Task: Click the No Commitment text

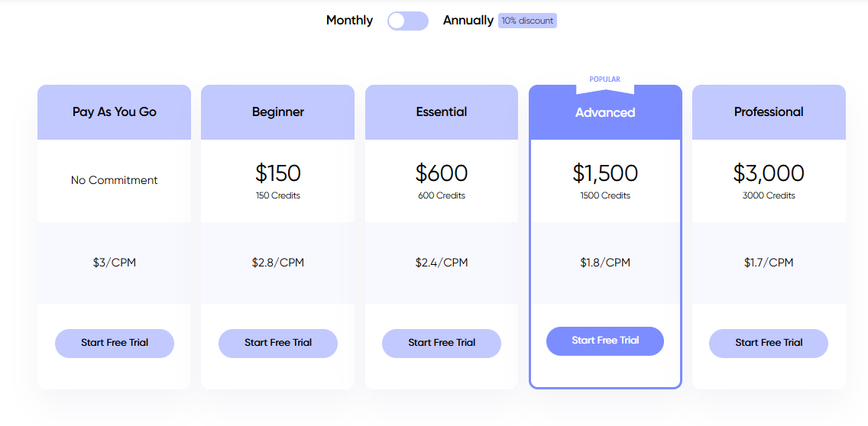Action: [x=114, y=180]
